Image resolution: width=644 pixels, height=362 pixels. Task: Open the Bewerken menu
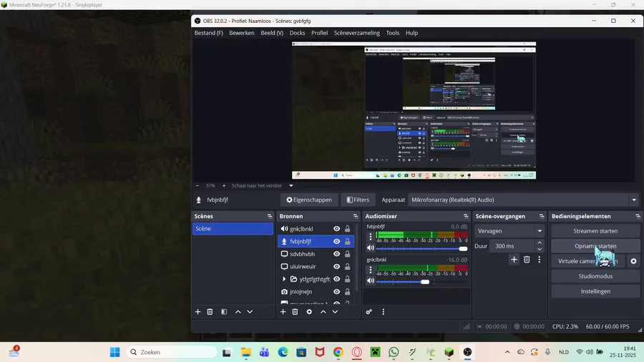[242, 33]
